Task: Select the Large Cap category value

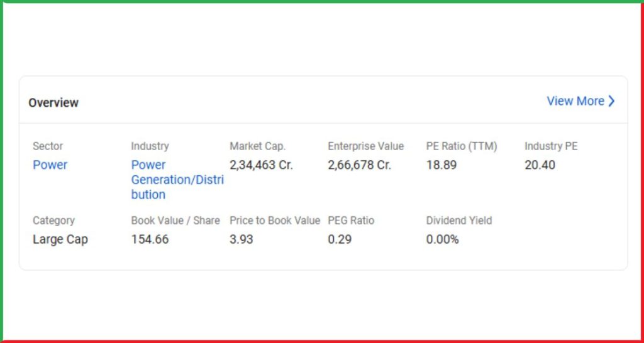Action: 60,239
